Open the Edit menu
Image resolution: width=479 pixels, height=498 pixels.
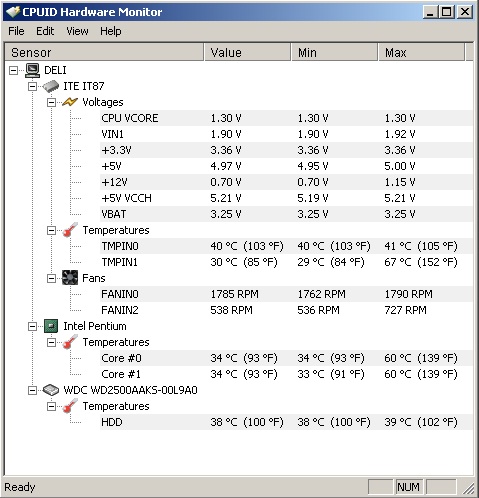coord(45,31)
